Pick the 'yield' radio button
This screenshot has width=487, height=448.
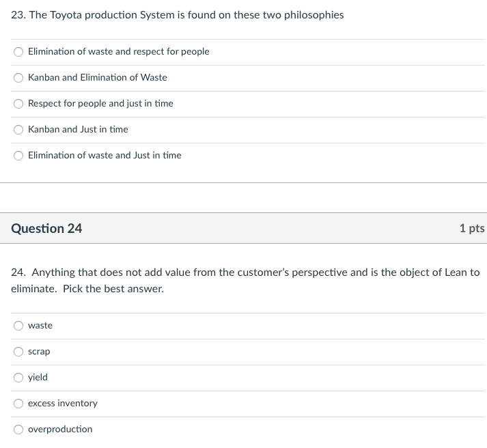(x=18, y=378)
